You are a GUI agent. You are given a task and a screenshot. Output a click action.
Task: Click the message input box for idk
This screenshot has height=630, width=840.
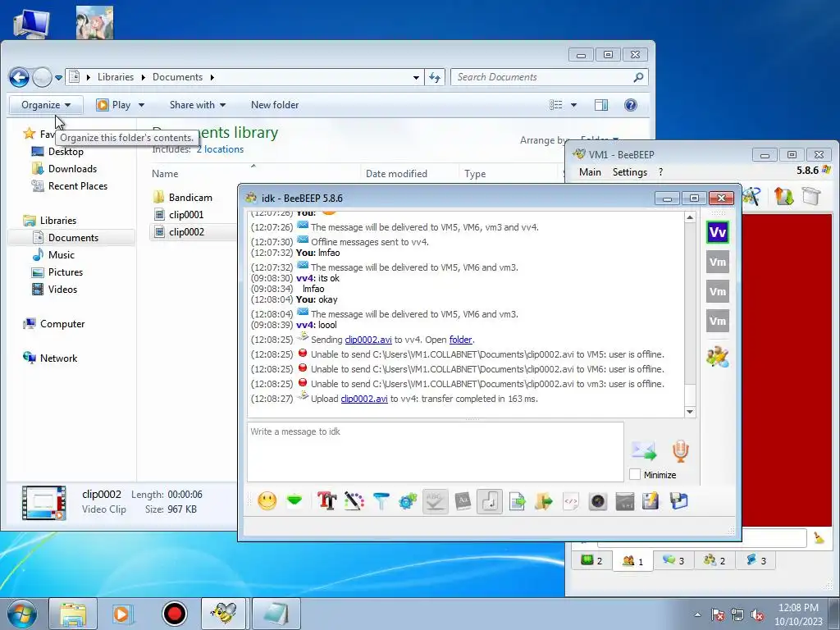(x=435, y=452)
